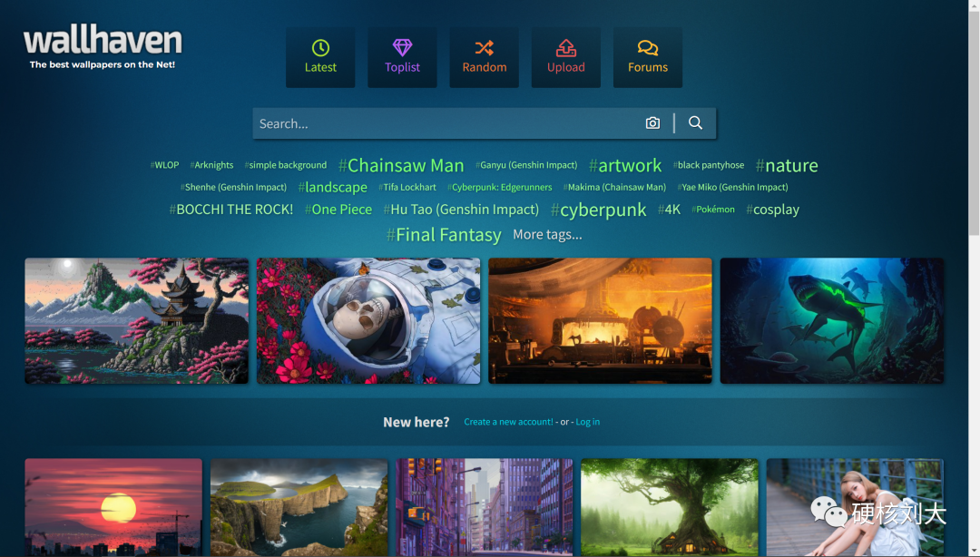Image resolution: width=980 pixels, height=557 pixels.
Task: Open the #cyberpunk tag
Action: (598, 210)
